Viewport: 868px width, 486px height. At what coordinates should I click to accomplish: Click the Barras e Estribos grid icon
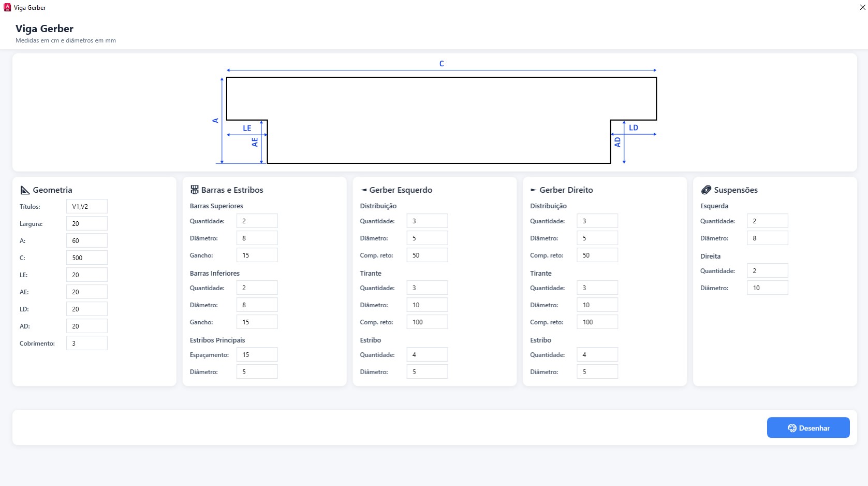[x=195, y=190]
